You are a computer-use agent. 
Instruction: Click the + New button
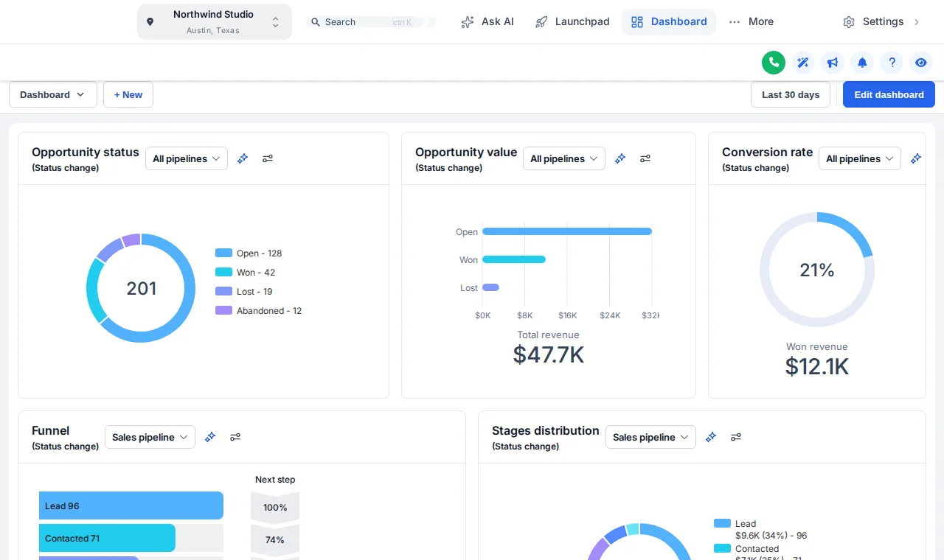coord(128,94)
